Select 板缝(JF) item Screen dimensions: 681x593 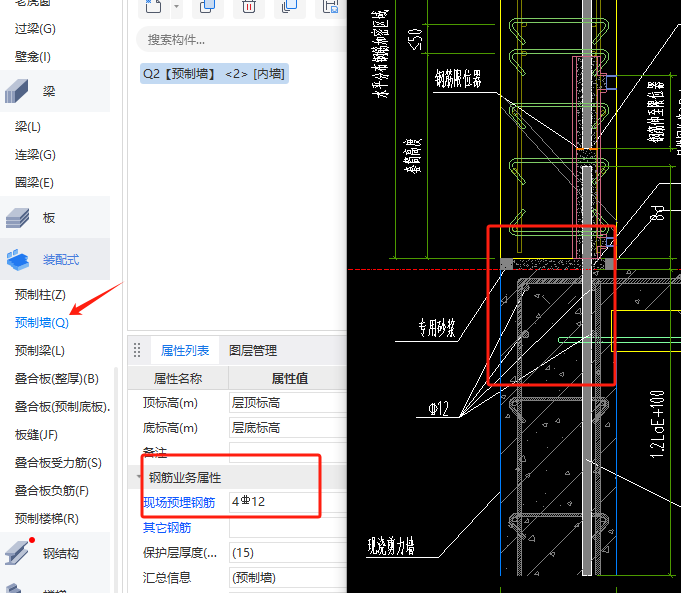[x=36, y=434]
